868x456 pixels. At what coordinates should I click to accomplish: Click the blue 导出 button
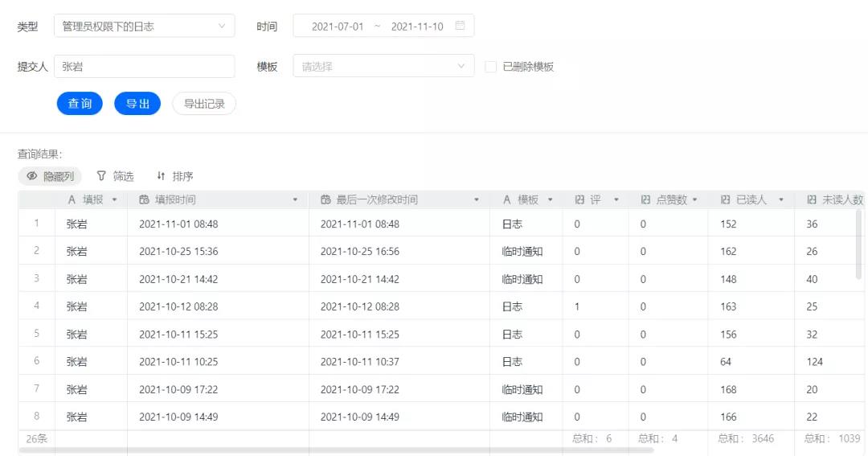137,104
